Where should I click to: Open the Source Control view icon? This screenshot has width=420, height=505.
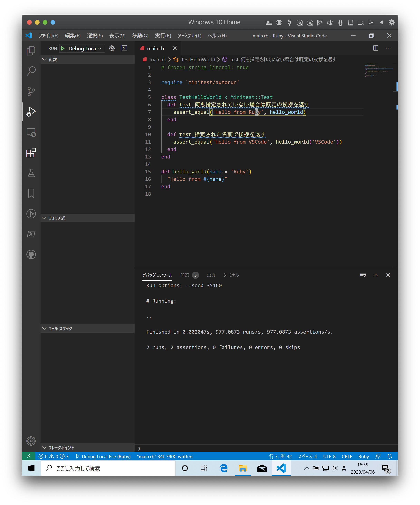click(31, 91)
